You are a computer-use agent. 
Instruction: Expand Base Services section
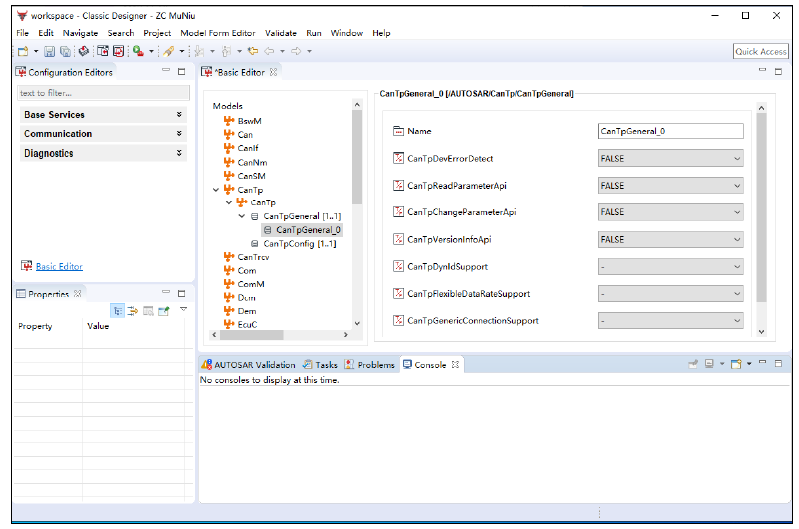click(x=179, y=114)
